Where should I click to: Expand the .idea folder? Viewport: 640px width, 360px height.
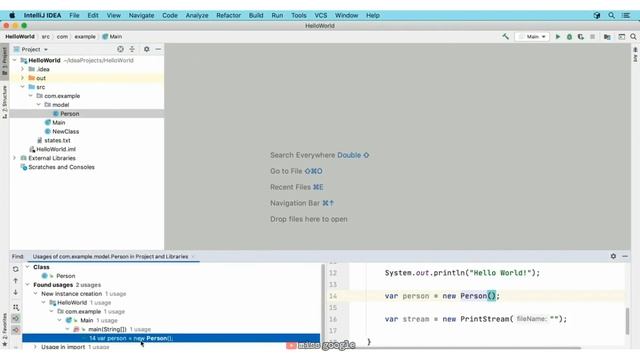coord(23,69)
